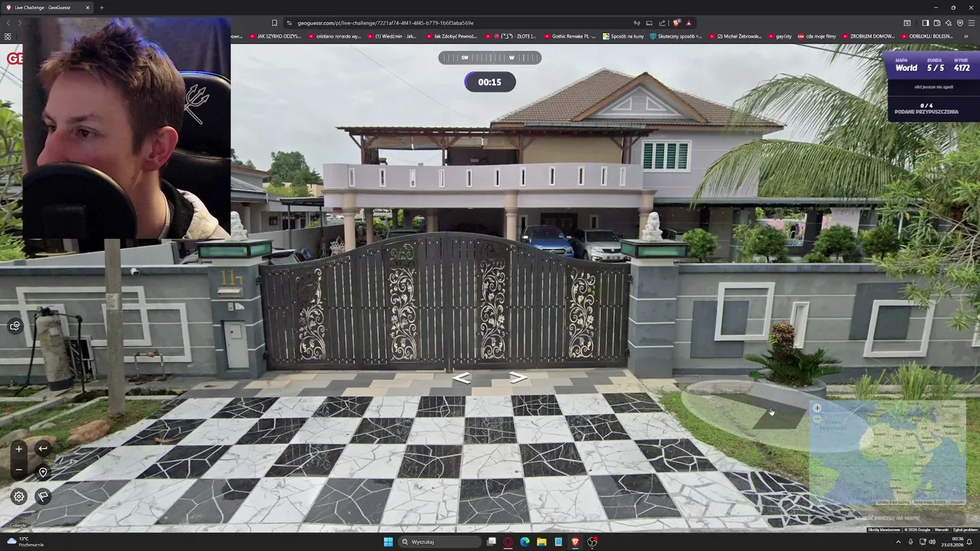Open a new browser tab
The width and height of the screenshot is (980, 551).
click(101, 8)
